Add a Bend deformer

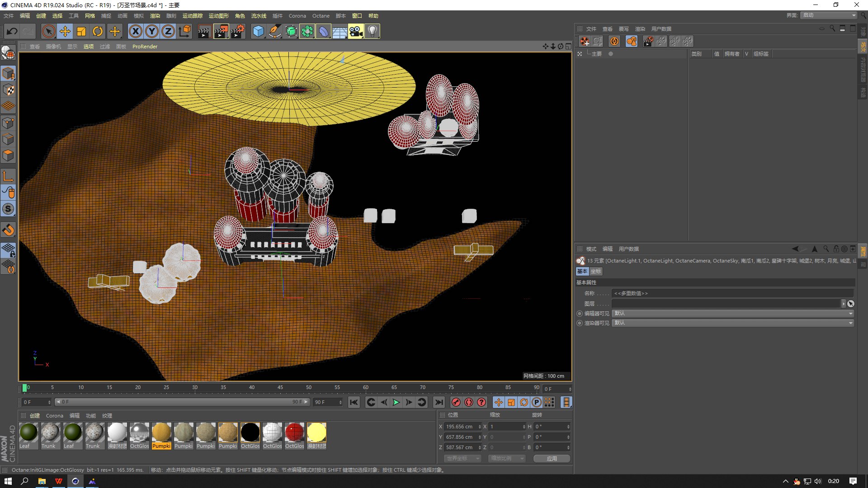click(x=324, y=31)
